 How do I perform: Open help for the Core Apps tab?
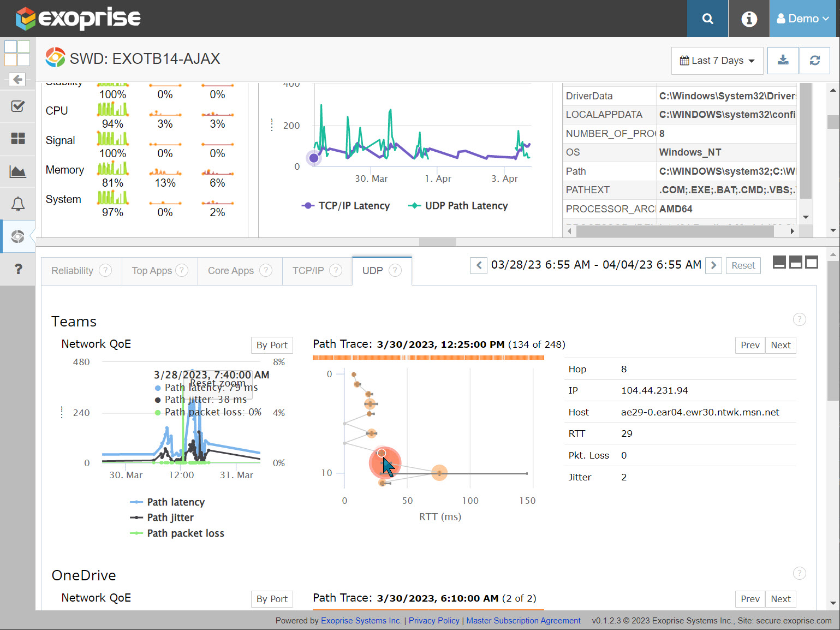[x=266, y=270]
